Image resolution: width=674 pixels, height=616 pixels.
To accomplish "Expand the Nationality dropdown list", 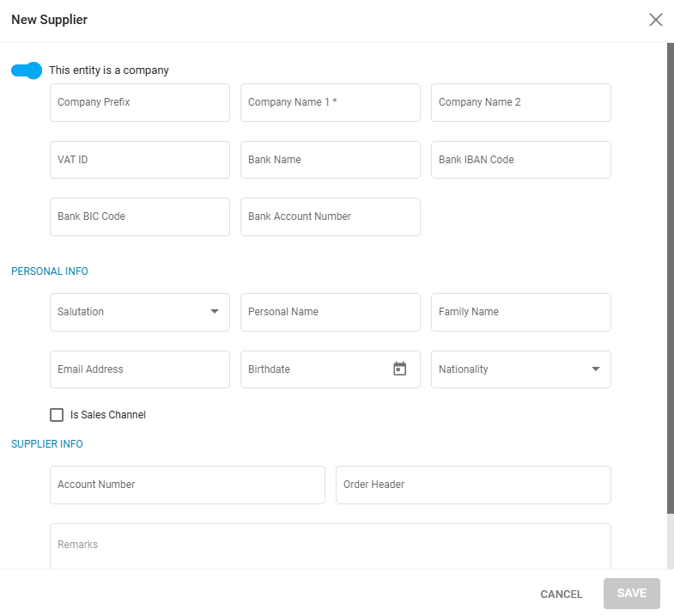I will point(520,369).
